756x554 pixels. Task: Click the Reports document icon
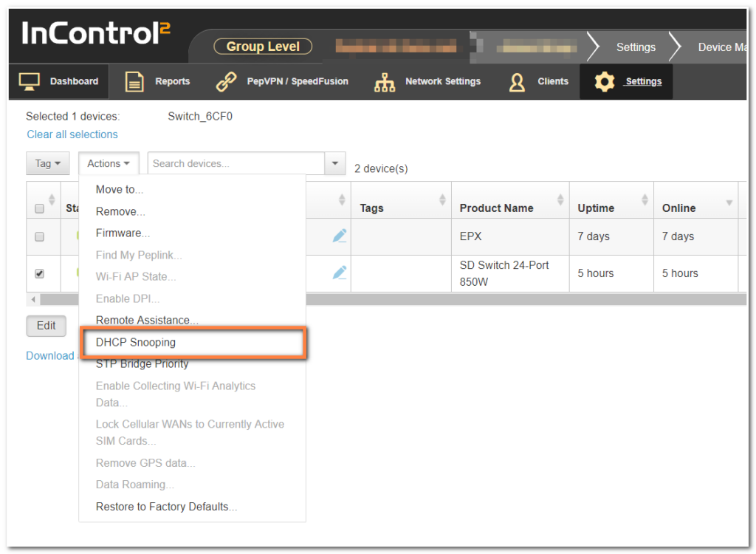tap(134, 81)
